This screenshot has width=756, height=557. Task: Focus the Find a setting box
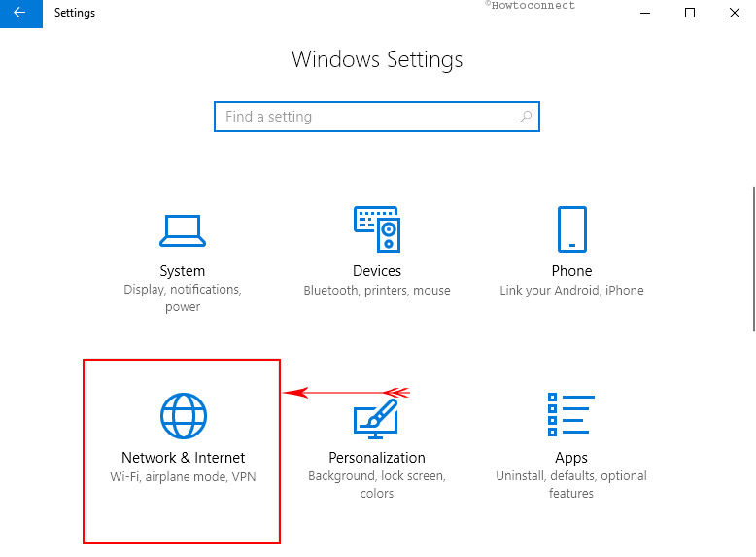point(377,117)
